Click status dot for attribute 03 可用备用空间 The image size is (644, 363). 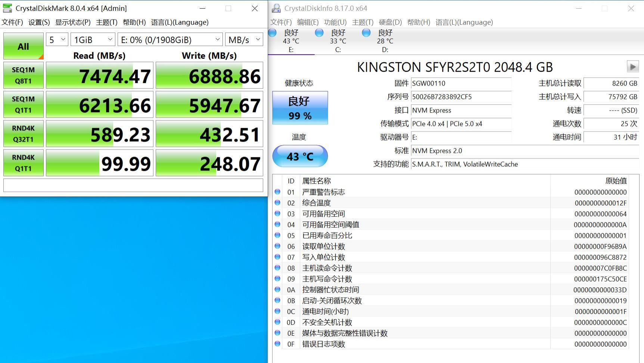[x=277, y=213]
